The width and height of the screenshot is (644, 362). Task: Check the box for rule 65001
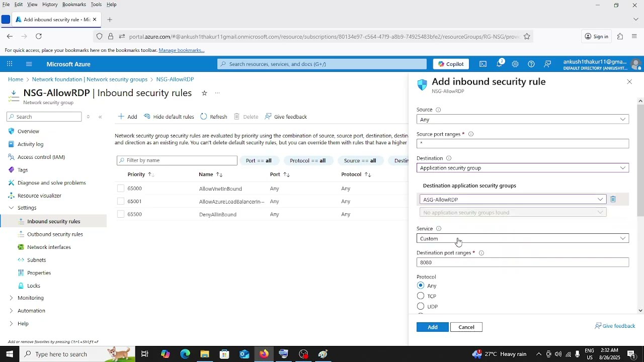tap(121, 201)
